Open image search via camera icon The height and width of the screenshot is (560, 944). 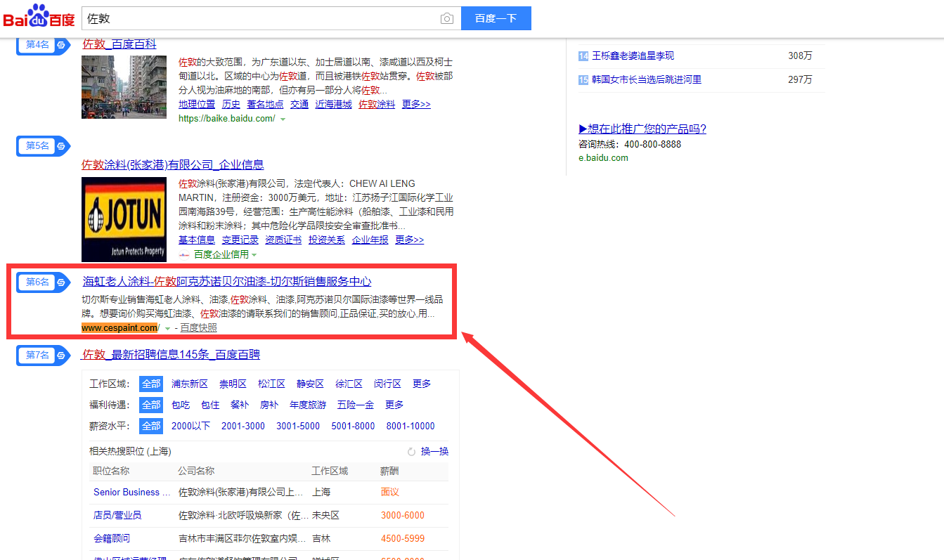point(447,19)
